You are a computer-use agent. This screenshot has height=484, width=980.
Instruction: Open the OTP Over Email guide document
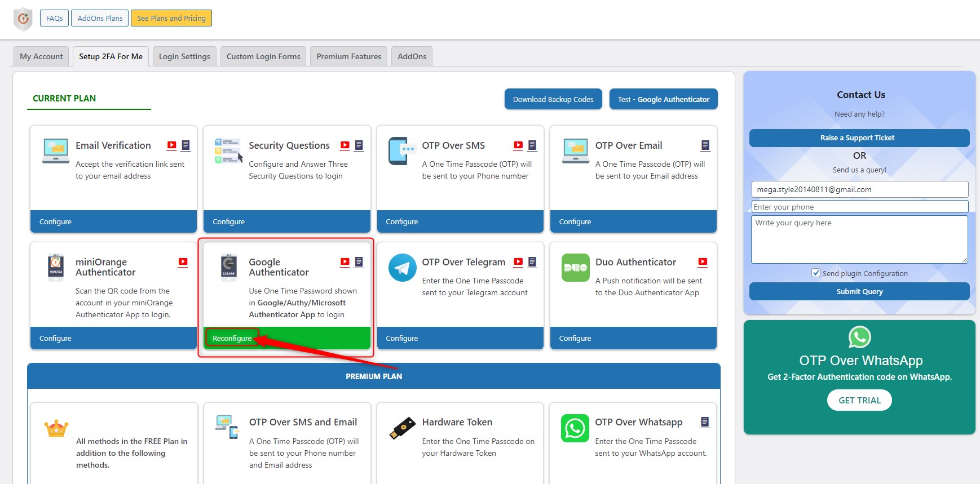pos(705,145)
